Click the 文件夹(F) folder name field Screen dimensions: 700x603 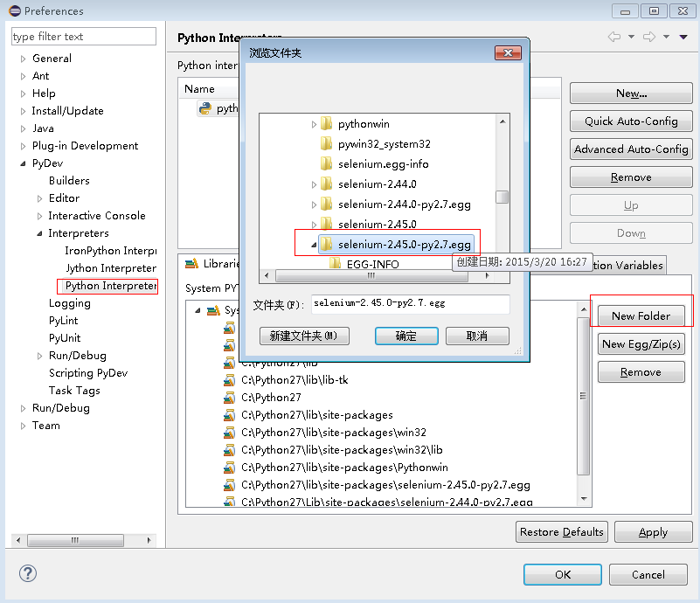[x=410, y=303]
